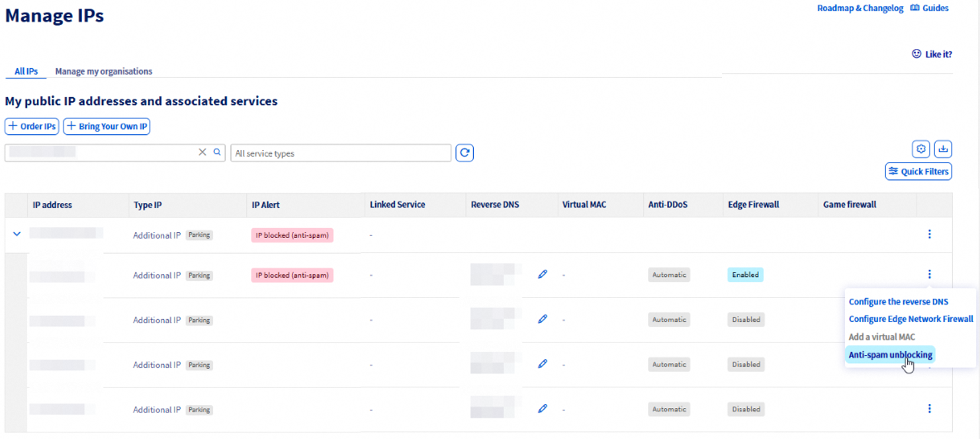This screenshot has width=980, height=439.
Task: Click the smiley icon beside Like it?
Action: 916,54
